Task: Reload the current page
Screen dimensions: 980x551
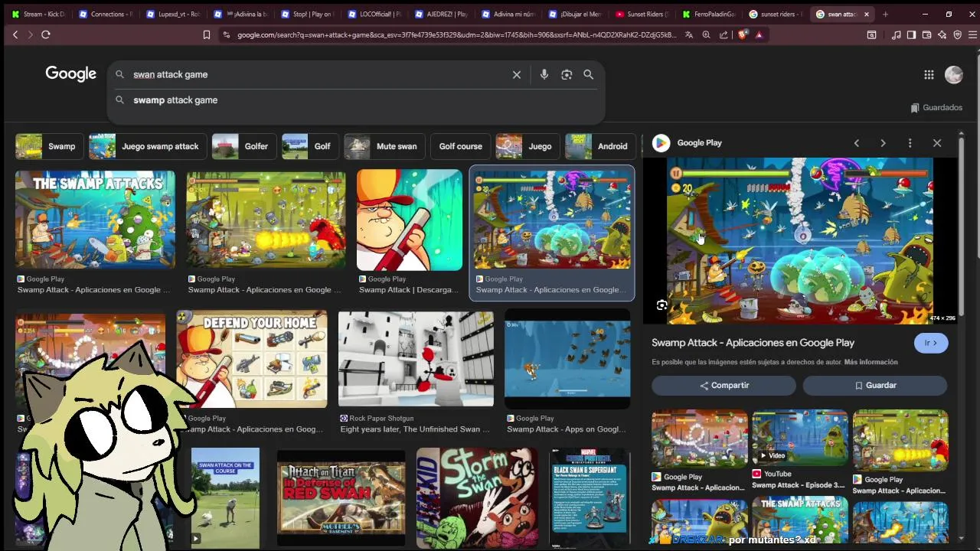Action: pyautogui.click(x=46, y=34)
